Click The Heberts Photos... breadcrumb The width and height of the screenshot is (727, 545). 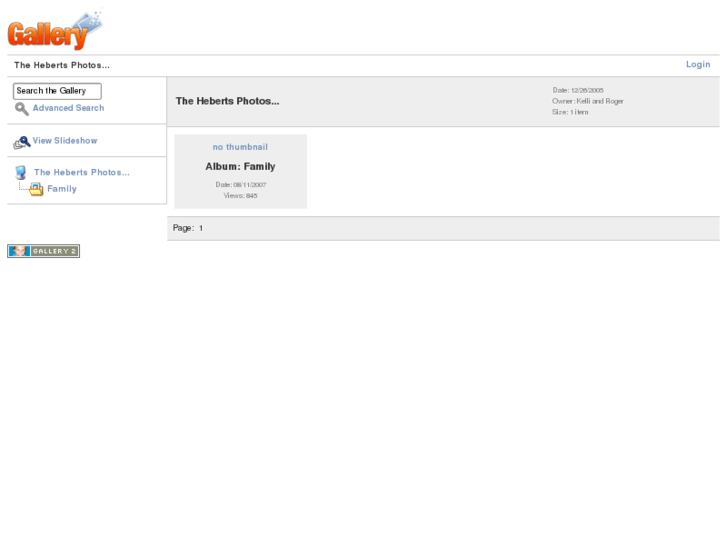coord(62,65)
